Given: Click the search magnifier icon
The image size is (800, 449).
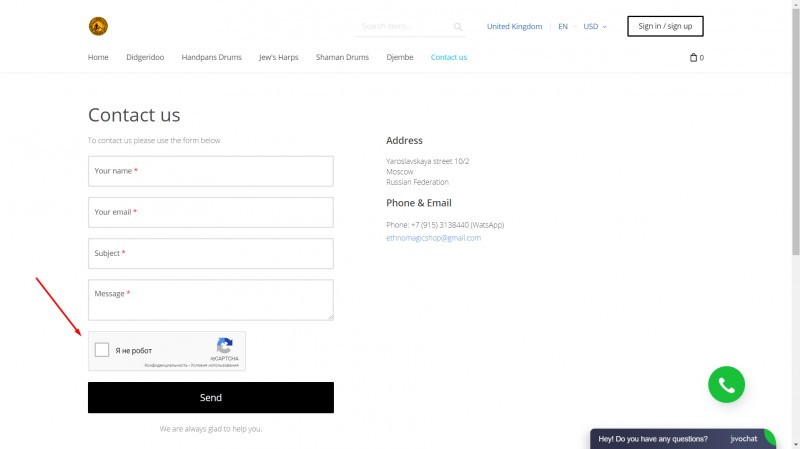Looking at the screenshot, I should tap(458, 27).
